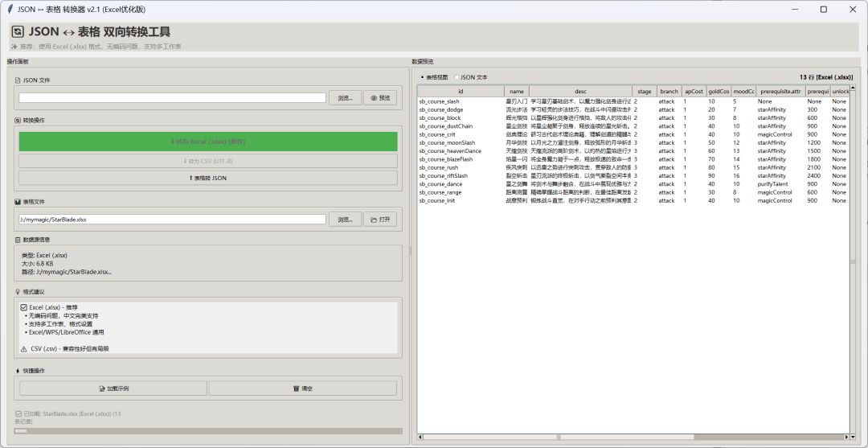
Task: Click the goldCos column header
Action: tap(719, 91)
